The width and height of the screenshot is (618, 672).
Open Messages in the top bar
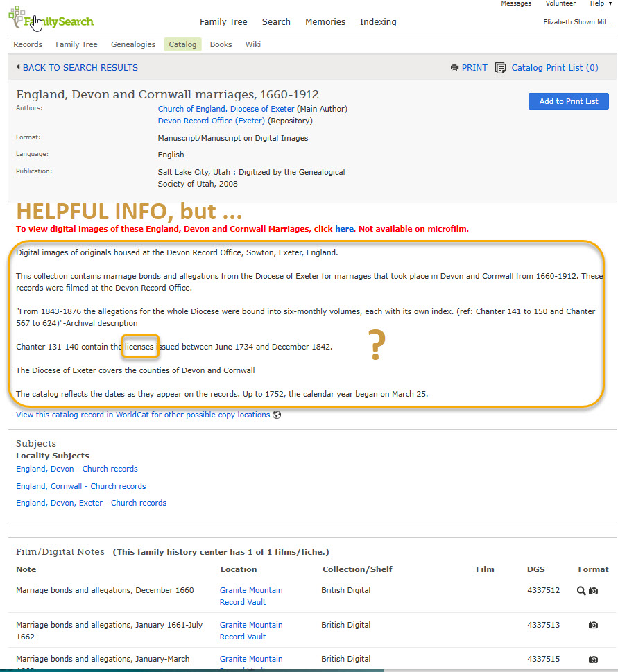[x=516, y=3]
